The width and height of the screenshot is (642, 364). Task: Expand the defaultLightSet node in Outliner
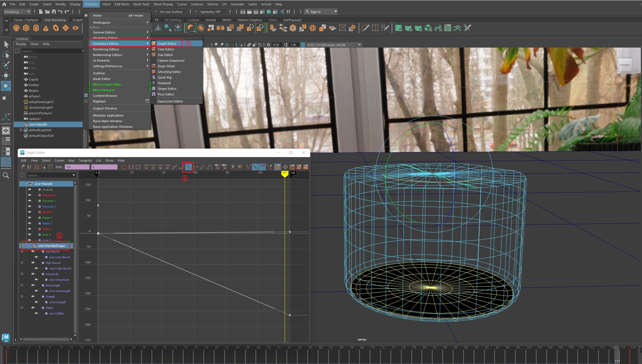pos(21,130)
